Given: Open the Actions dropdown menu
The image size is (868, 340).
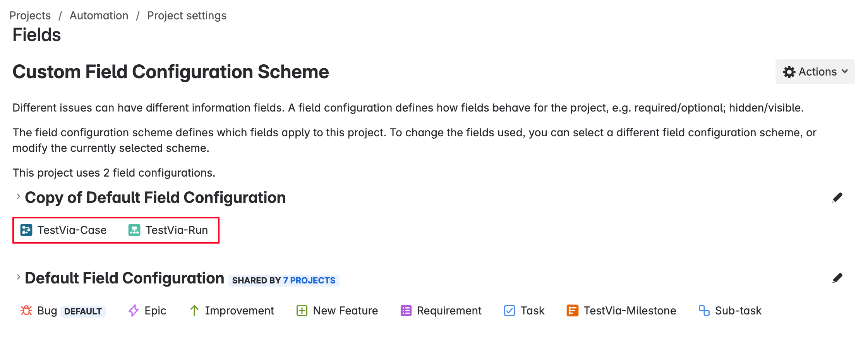Looking at the screenshot, I should click(x=815, y=72).
